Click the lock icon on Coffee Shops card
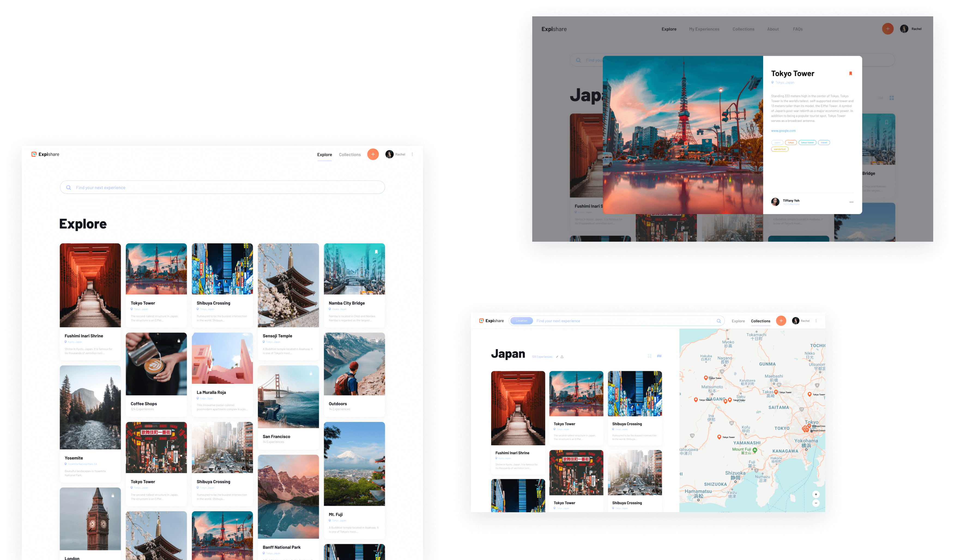 click(179, 341)
